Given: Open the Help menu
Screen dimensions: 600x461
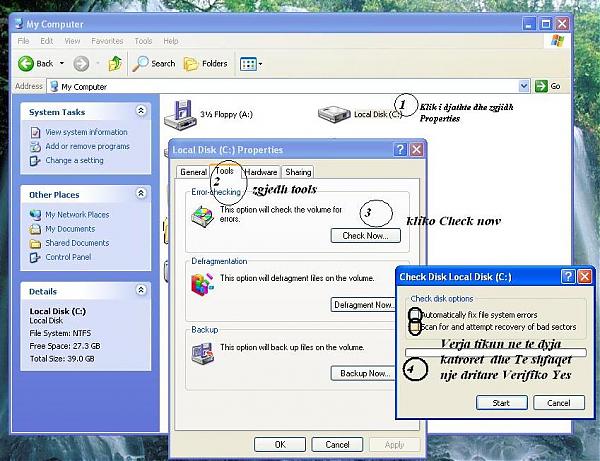Looking at the screenshot, I should click(x=171, y=41).
